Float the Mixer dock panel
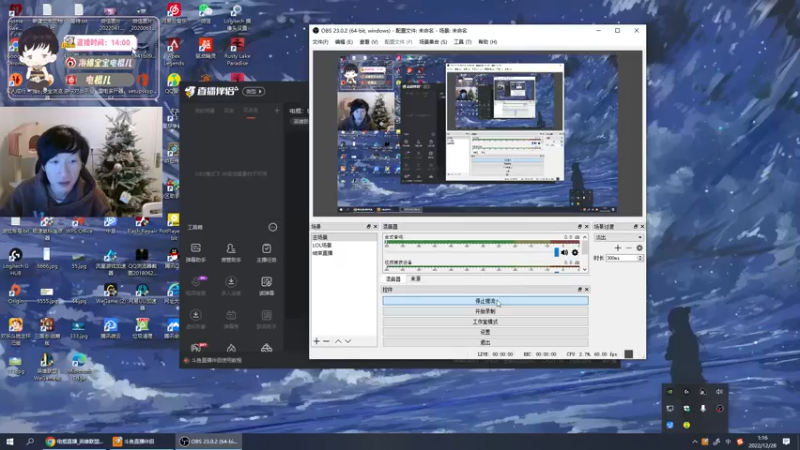 (x=580, y=227)
